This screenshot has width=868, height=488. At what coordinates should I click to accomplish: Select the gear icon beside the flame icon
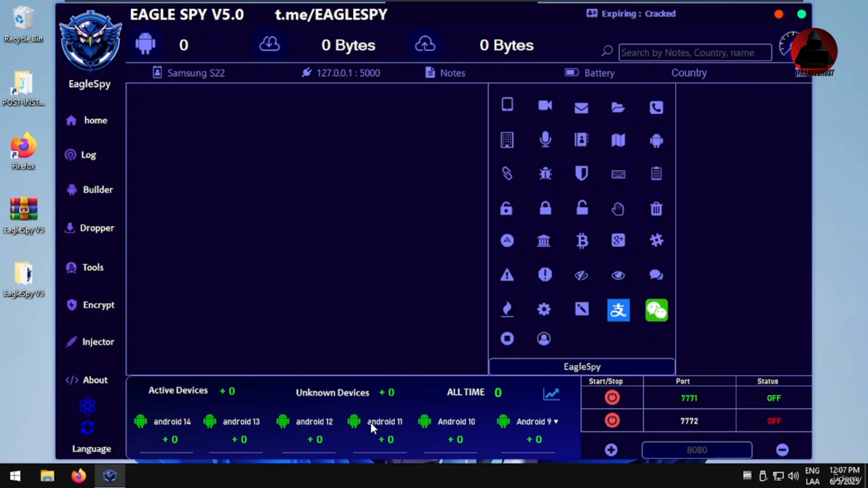click(x=544, y=309)
